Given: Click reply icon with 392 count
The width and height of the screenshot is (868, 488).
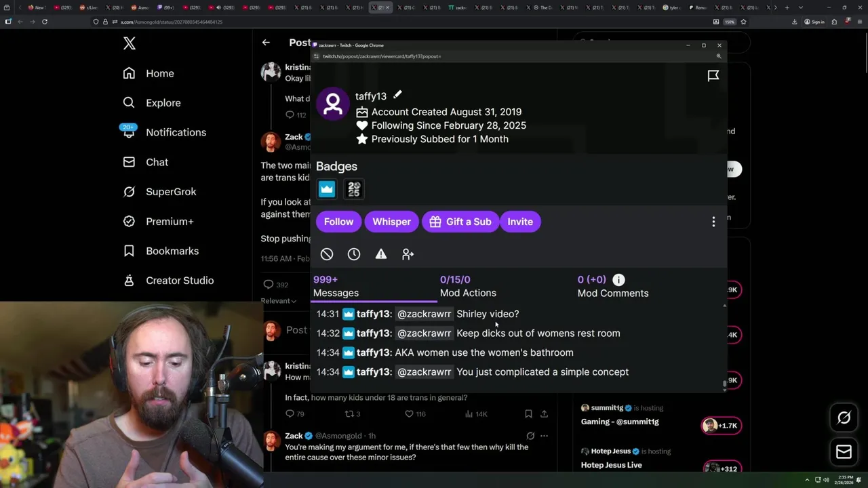Looking at the screenshot, I should 269,285.
